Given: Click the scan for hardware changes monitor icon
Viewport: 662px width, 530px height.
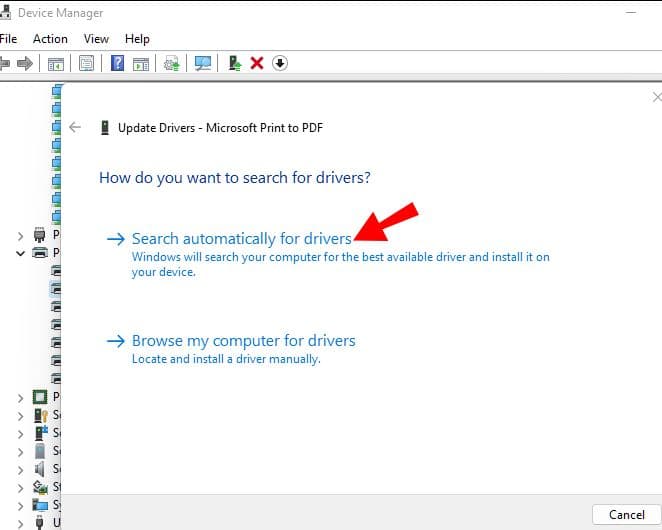Looking at the screenshot, I should [203, 64].
